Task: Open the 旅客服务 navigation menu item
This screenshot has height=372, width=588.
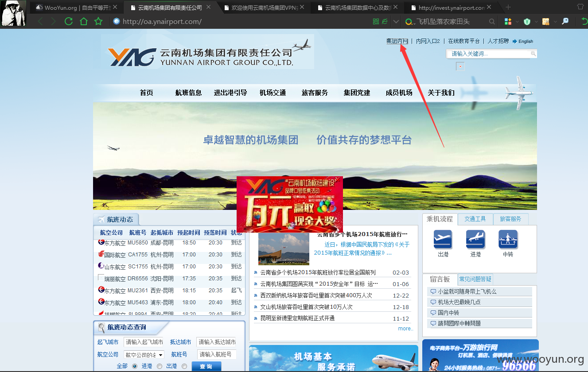Action: [x=315, y=93]
